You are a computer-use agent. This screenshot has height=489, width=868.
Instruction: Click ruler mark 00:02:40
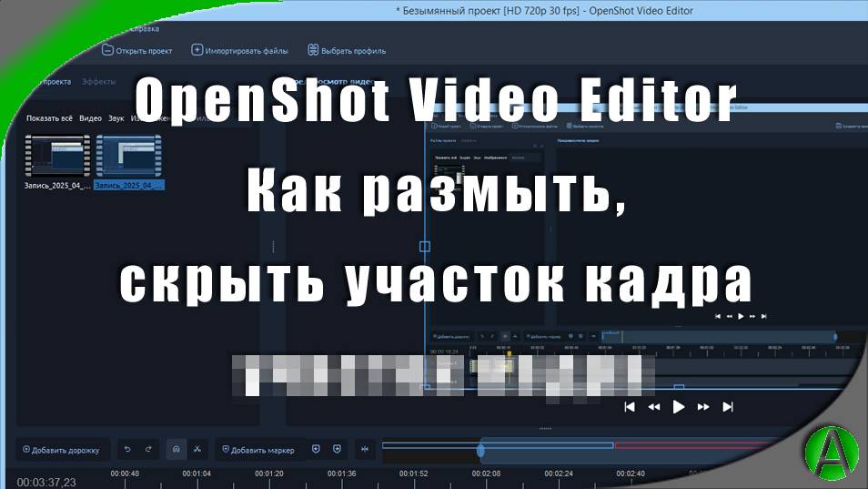[631, 474]
